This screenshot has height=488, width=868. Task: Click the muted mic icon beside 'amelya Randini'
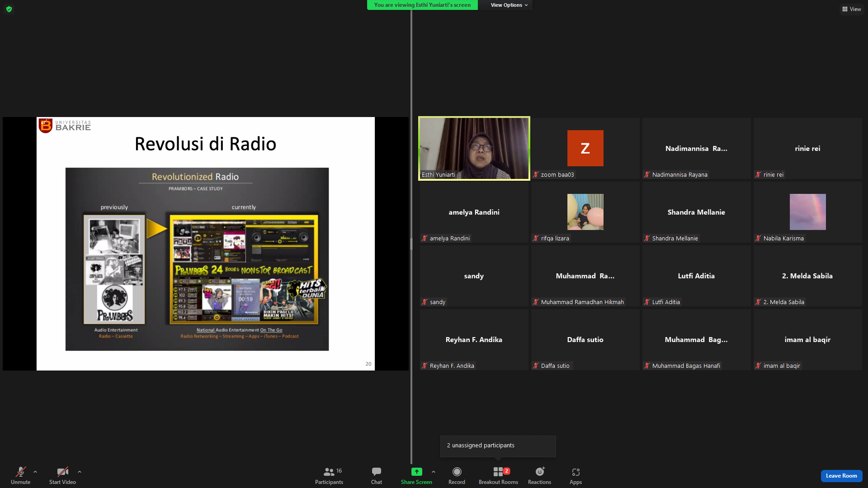coord(425,239)
